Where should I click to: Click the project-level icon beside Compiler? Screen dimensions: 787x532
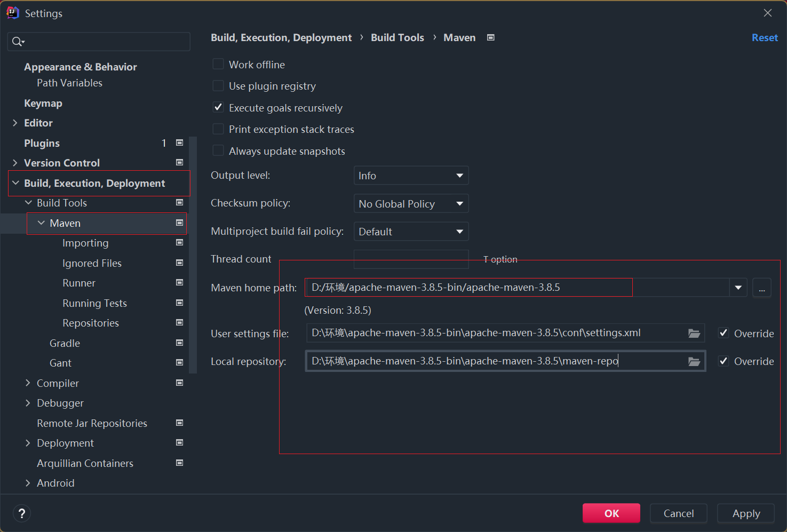pyautogui.click(x=180, y=383)
